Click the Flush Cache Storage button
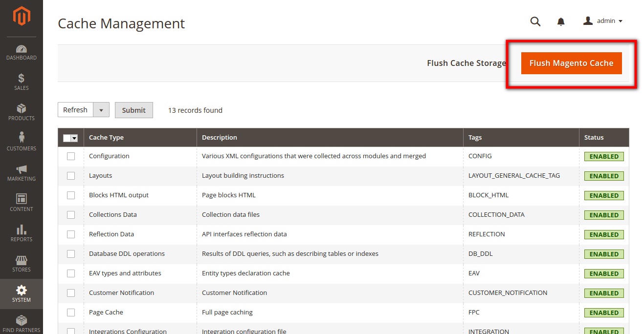 tap(466, 63)
